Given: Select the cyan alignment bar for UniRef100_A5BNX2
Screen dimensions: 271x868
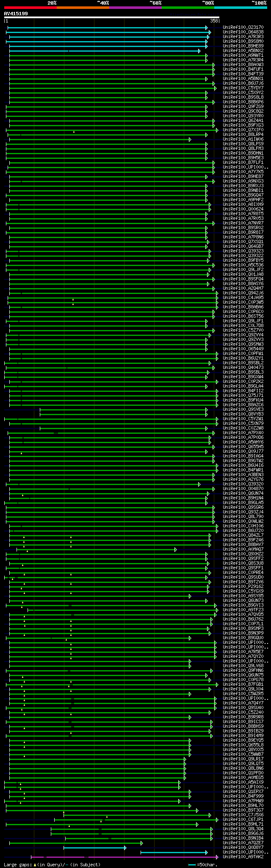Looking at the screenshot, I should [105, 51].
